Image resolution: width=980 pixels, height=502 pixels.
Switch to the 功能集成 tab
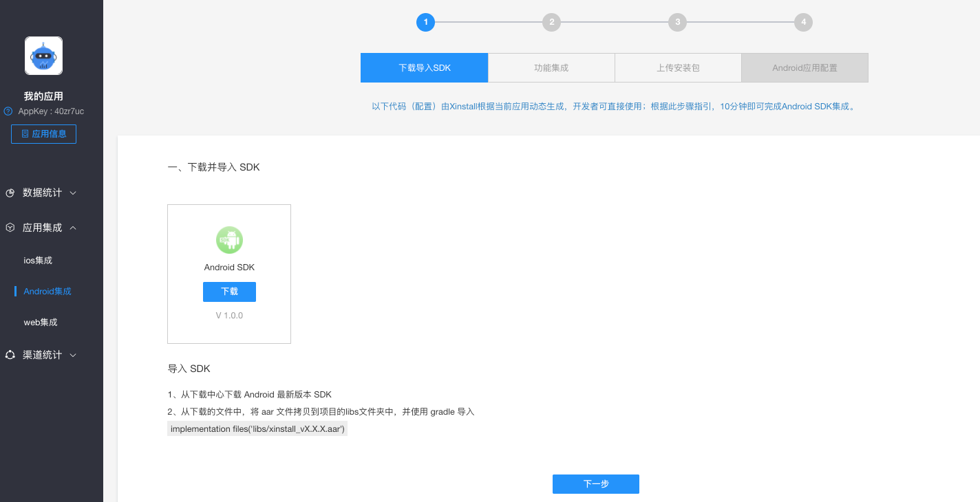[551, 67]
